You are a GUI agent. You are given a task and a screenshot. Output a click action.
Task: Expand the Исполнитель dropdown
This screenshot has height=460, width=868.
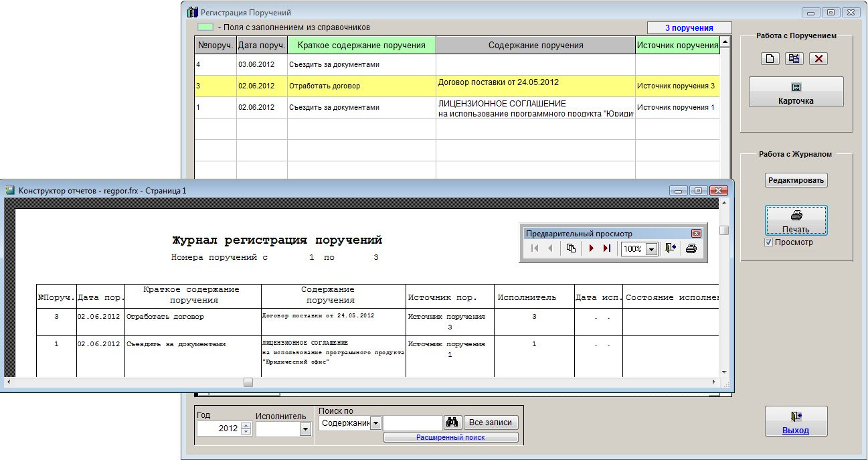click(305, 429)
